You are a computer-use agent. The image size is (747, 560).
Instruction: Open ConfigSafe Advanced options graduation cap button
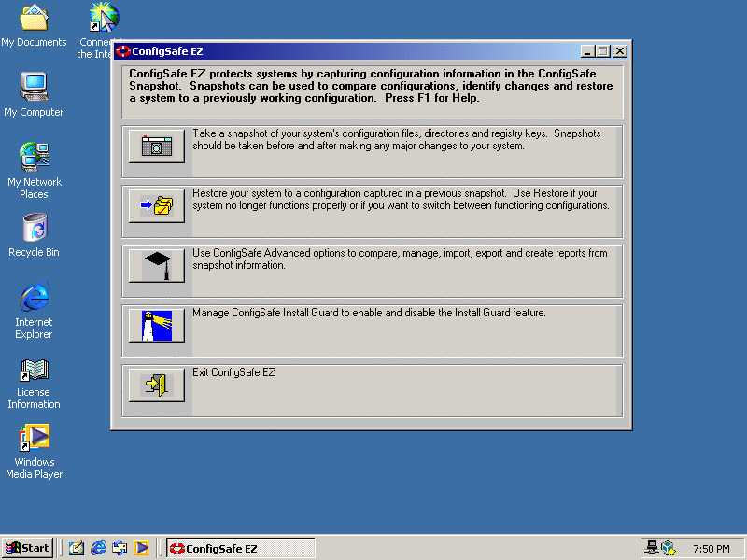156,266
